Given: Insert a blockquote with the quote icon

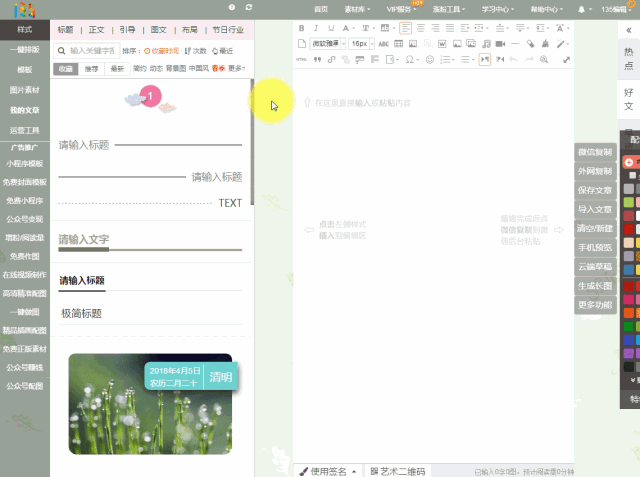Looking at the screenshot, I should [x=317, y=60].
